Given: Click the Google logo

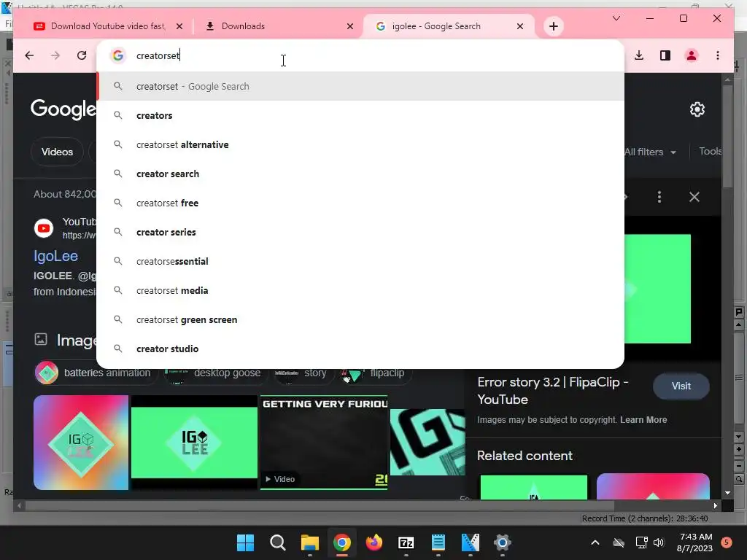Looking at the screenshot, I should point(64,109).
